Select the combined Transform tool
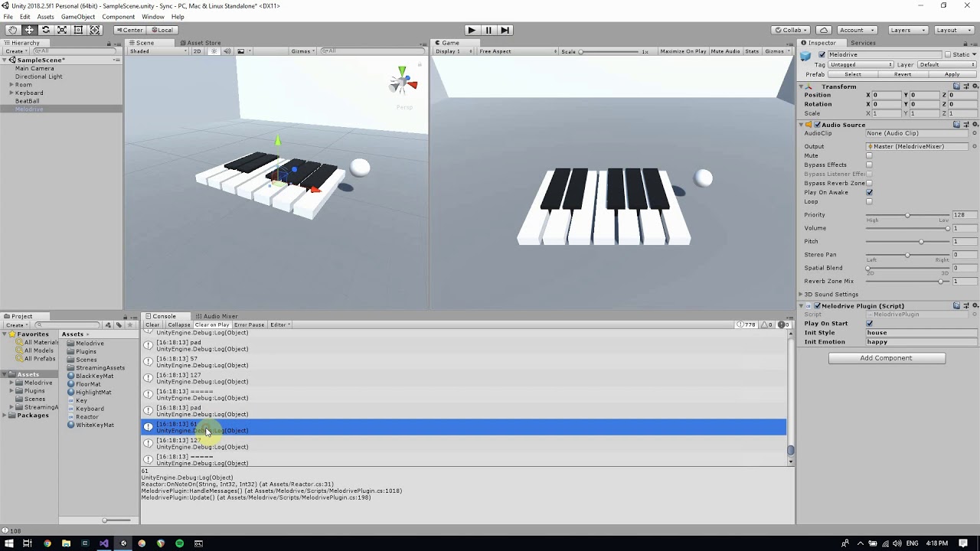Screen dimensions: 980x551 [x=95, y=30]
